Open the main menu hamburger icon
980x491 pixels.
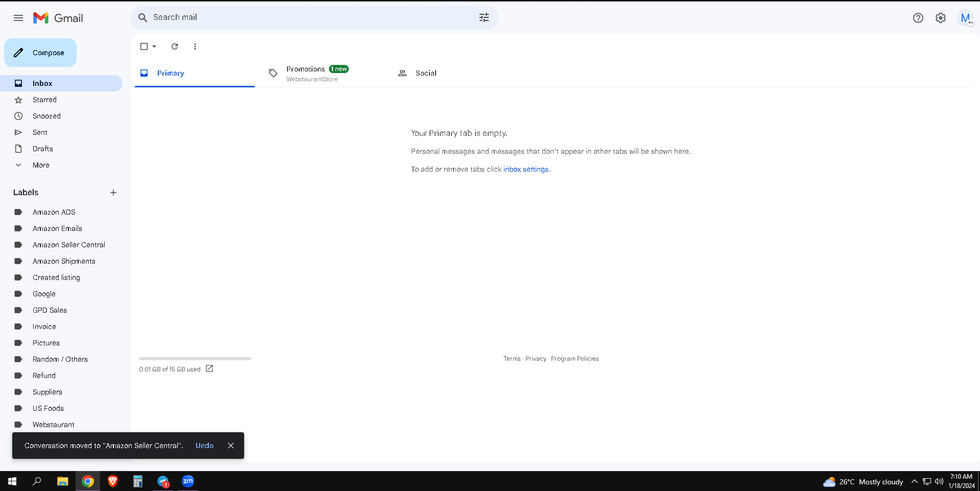tap(18, 18)
